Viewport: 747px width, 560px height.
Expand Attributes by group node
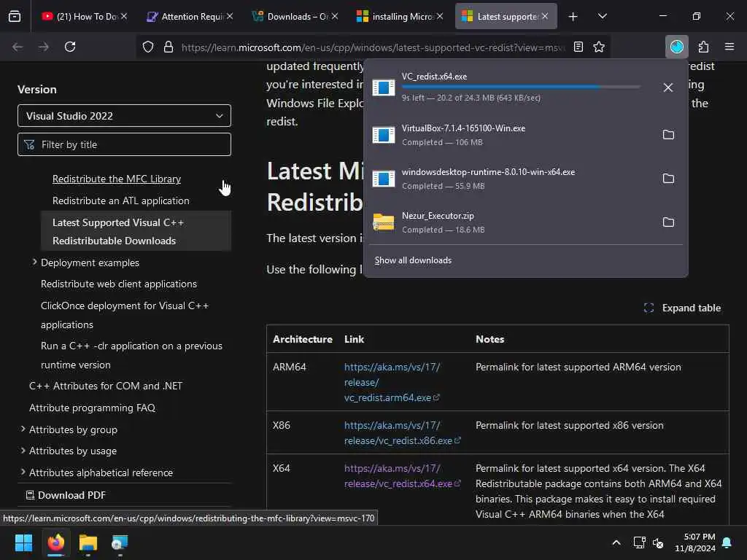tap(23, 429)
